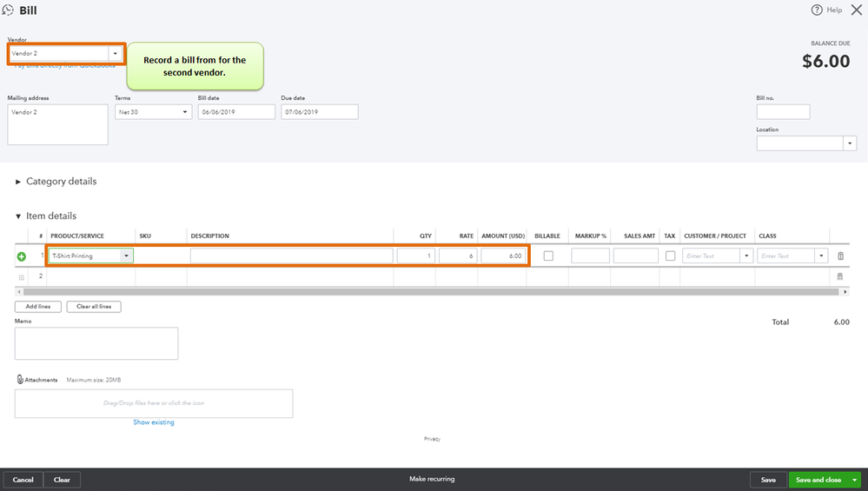Open the T-Shirt Printing product dropdown
Image resolution: width=868 pixels, height=491 pixels.
click(x=126, y=255)
